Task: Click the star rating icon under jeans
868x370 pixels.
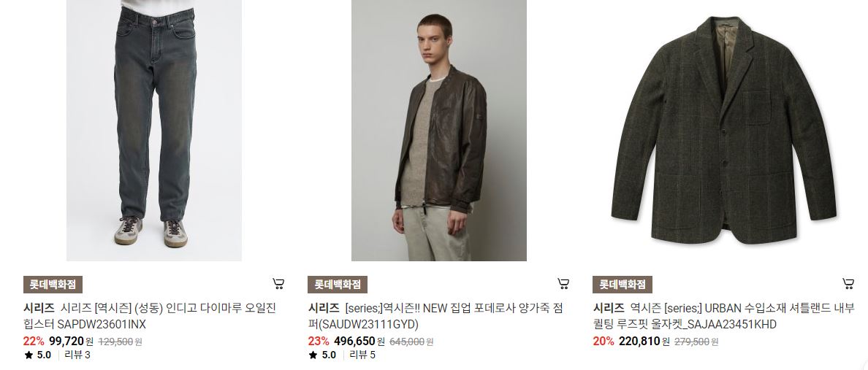Action: (x=28, y=355)
